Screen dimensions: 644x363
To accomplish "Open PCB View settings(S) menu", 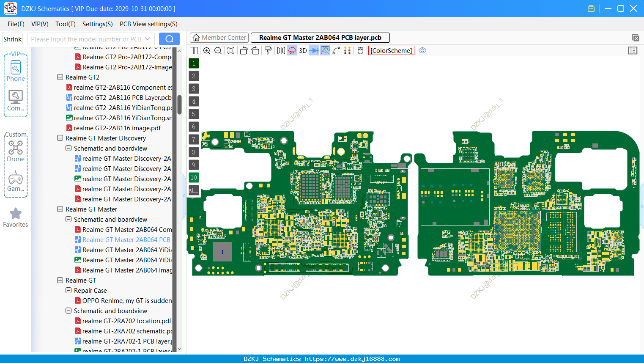I will pos(148,24).
